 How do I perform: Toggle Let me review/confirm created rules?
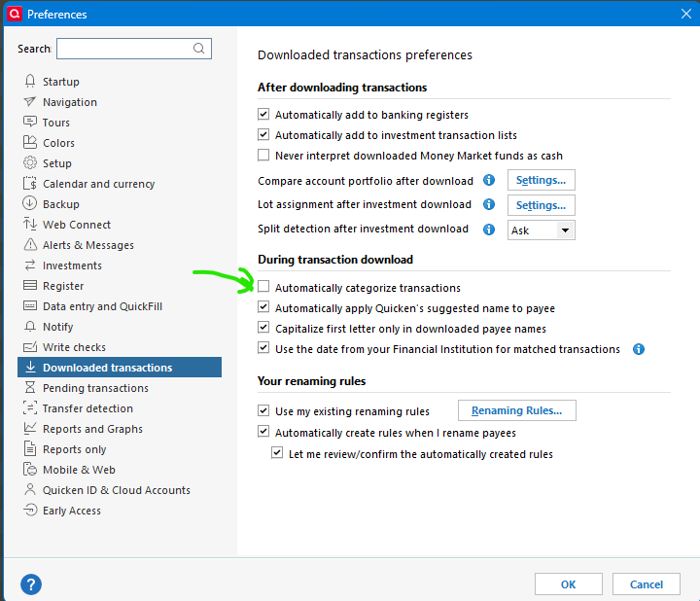pos(277,453)
